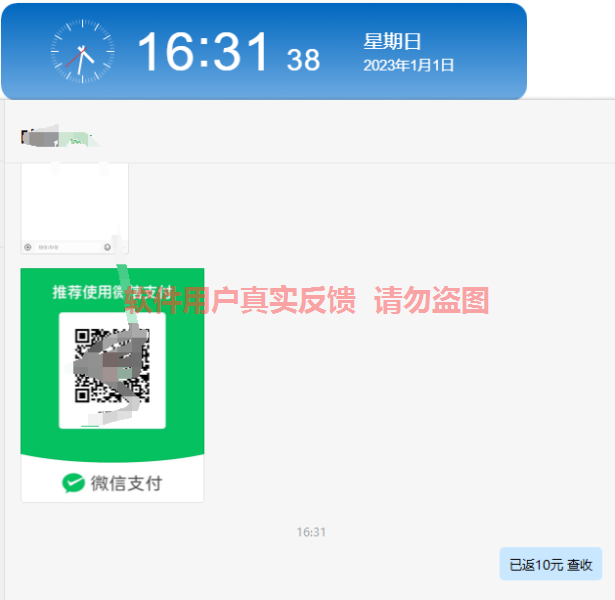Image resolution: width=615 pixels, height=600 pixels.
Task: Click the sent message "已返10元 查收"
Action: click(x=551, y=564)
